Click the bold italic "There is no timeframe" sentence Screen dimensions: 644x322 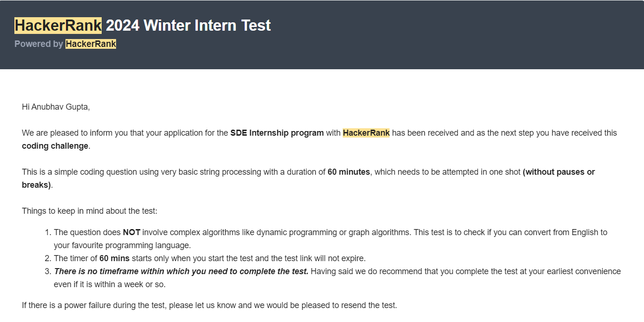pyautogui.click(x=181, y=271)
